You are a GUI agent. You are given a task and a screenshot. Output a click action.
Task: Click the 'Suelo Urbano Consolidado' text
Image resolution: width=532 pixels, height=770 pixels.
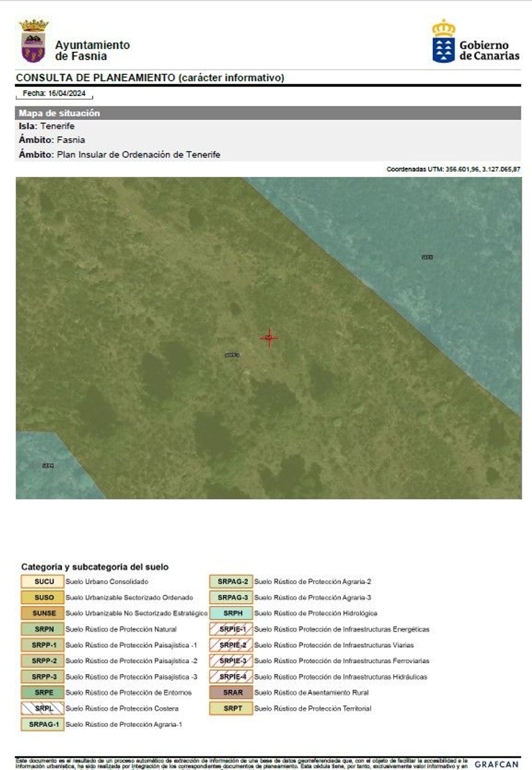[x=107, y=582]
